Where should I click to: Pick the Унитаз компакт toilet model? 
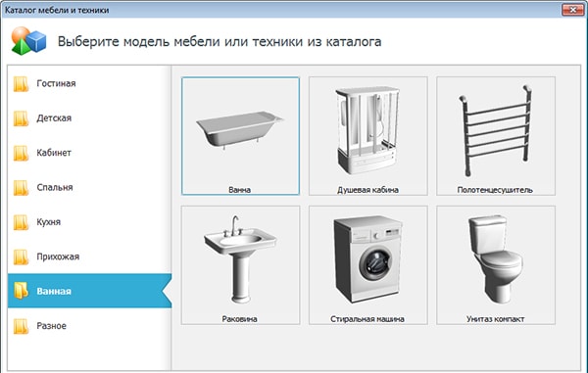coord(496,265)
